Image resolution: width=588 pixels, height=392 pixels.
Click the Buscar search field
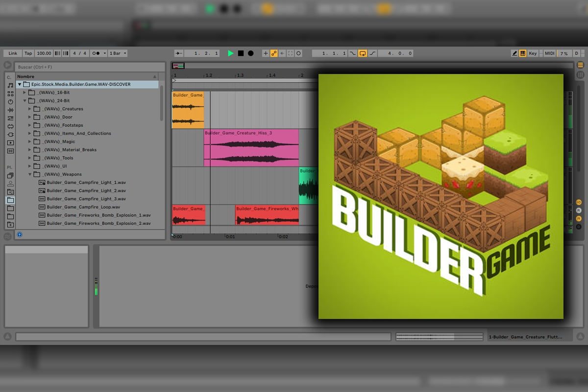click(90, 67)
